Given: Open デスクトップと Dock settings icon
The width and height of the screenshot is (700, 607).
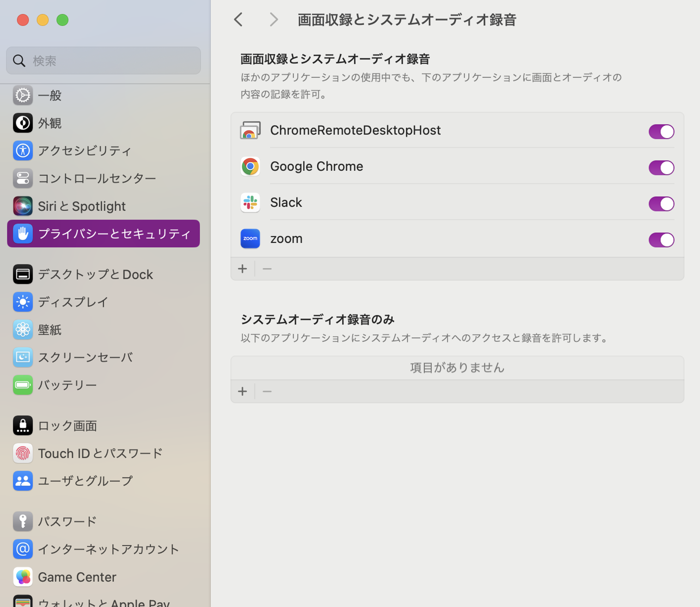Looking at the screenshot, I should point(23,274).
